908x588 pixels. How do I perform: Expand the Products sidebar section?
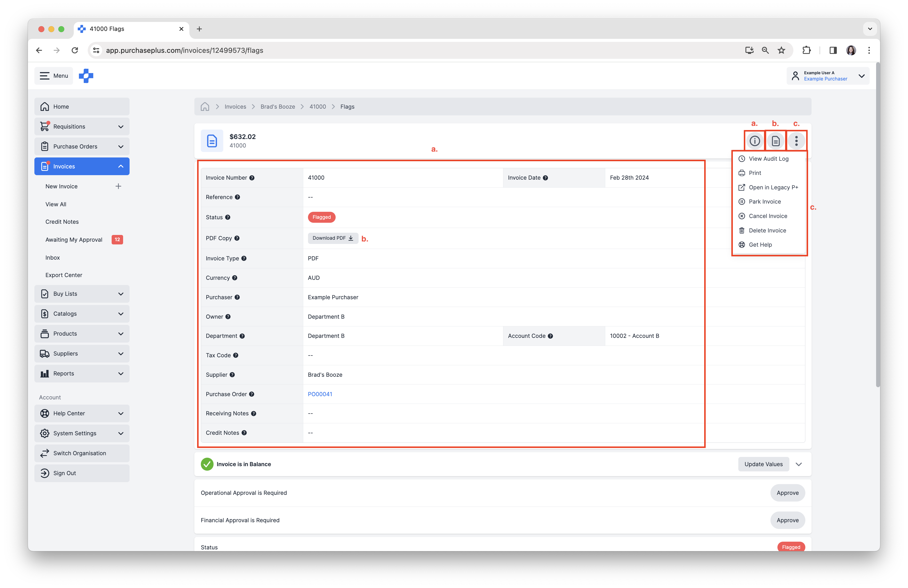82,334
